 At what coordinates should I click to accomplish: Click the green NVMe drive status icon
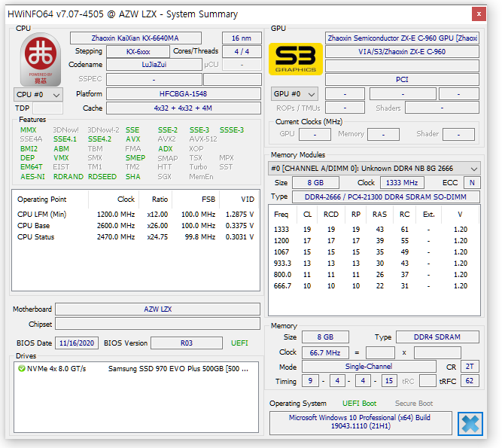[22, 369]
